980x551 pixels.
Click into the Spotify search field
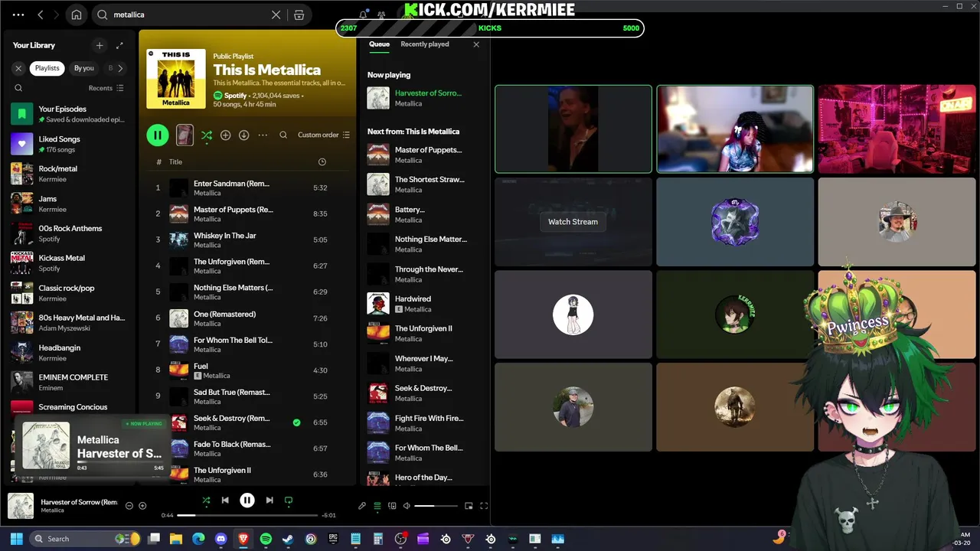[x=191, y=15]
